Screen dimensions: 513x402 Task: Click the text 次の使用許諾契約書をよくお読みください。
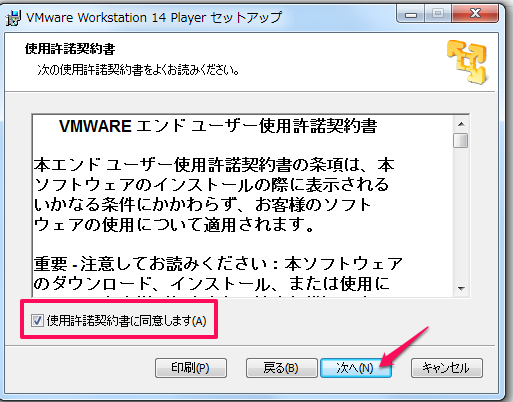click(139, 70)
